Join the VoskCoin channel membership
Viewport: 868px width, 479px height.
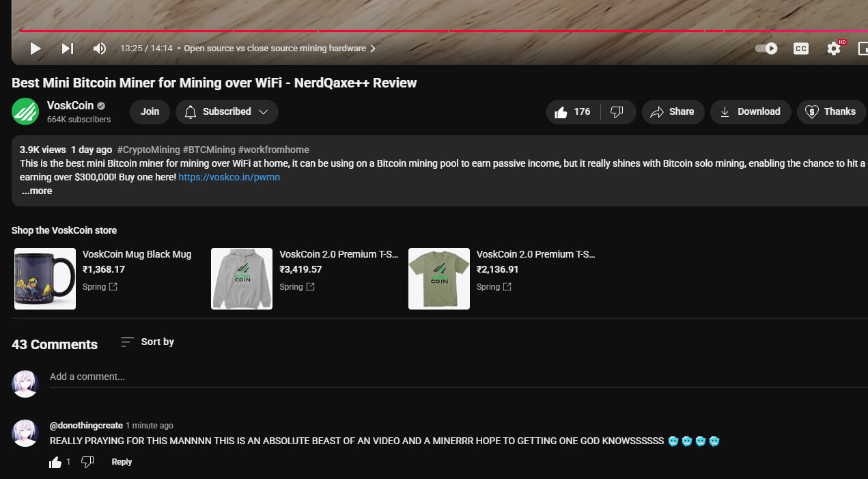[150, 112]
